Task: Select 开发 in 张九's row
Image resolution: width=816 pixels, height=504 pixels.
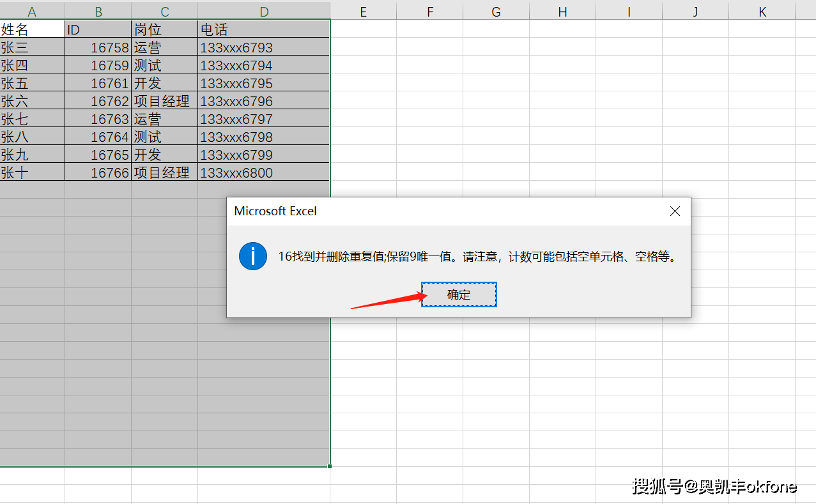Action: click(x=165, y=154)
